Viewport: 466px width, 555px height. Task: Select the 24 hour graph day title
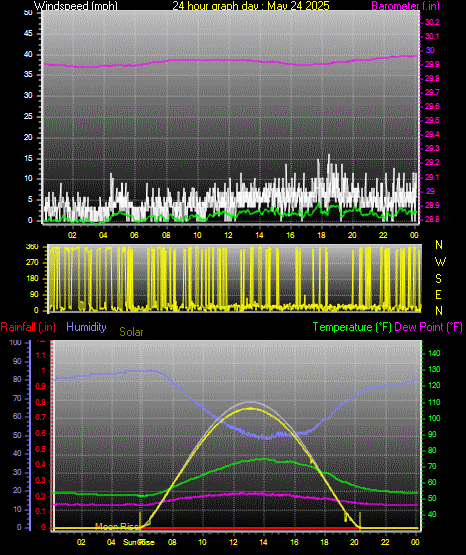pyautogui.click(x=251, y=5)
